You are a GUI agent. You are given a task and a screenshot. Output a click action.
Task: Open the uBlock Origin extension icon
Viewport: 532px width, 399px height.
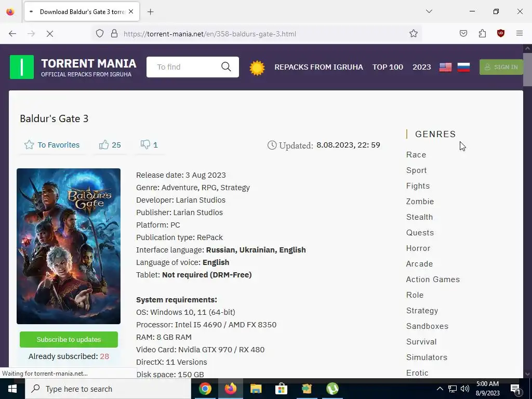click(501, 33)
